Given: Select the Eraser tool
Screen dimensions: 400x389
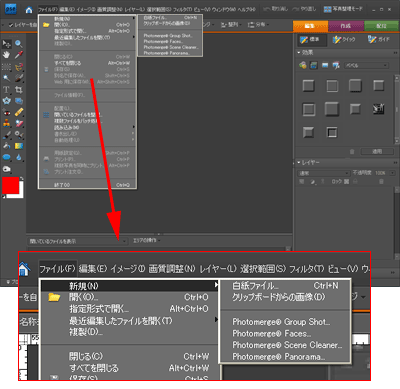Looking at the screenshot, I should [19, 124].
